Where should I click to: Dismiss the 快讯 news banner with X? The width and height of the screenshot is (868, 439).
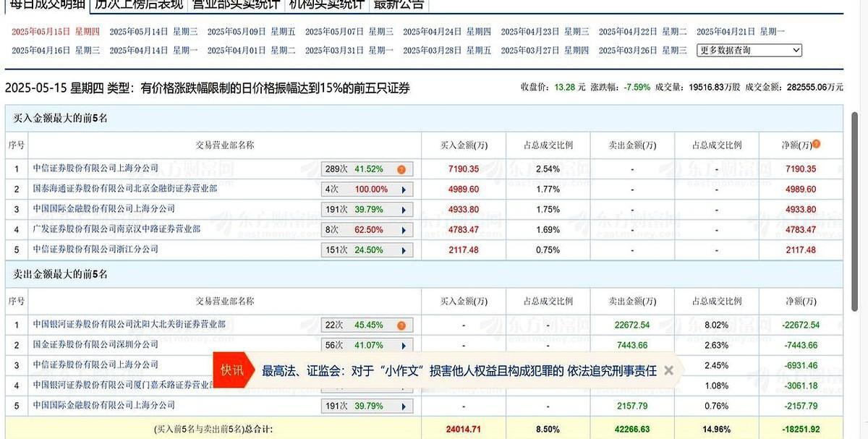click(x=669, y=370)
